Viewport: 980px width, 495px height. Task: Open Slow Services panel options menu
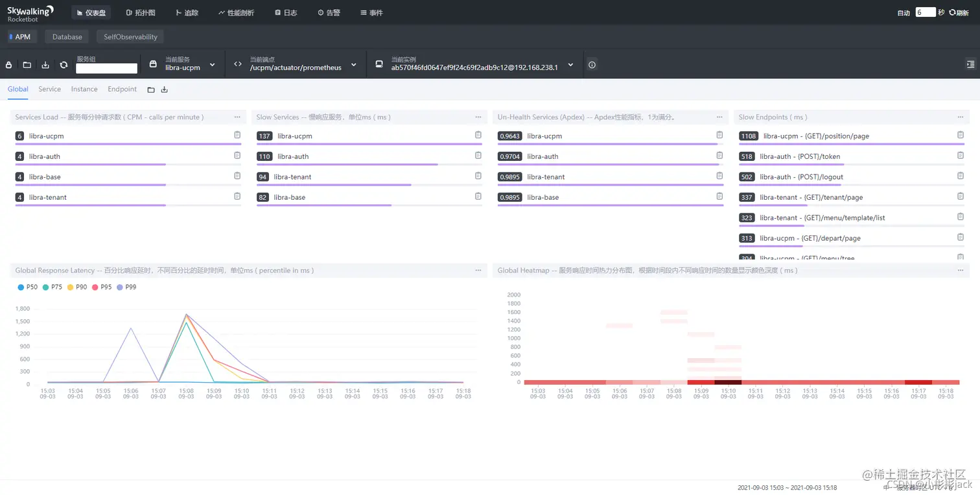click(478, 117)
